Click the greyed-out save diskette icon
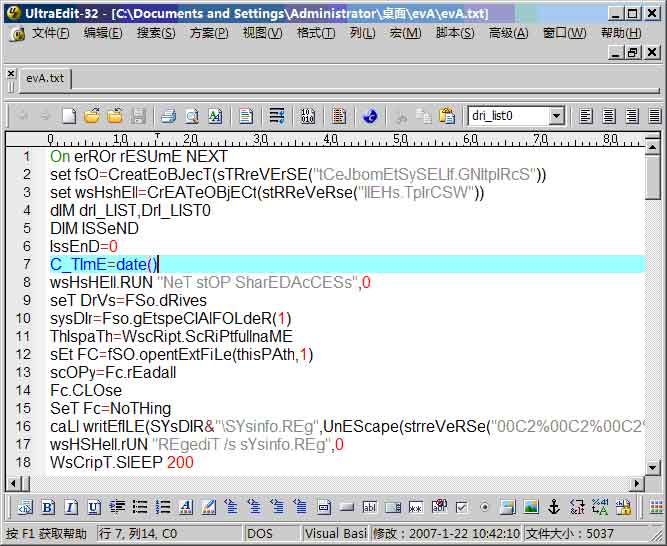The image size is (667, 546). [138, 116]
